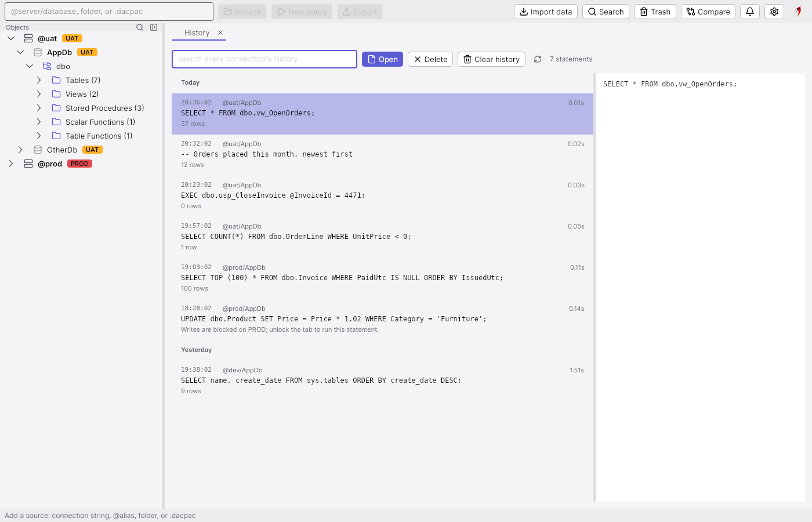The image size is (812, 522).
Task: Click the @prod server icon
Action: (28, 164)
